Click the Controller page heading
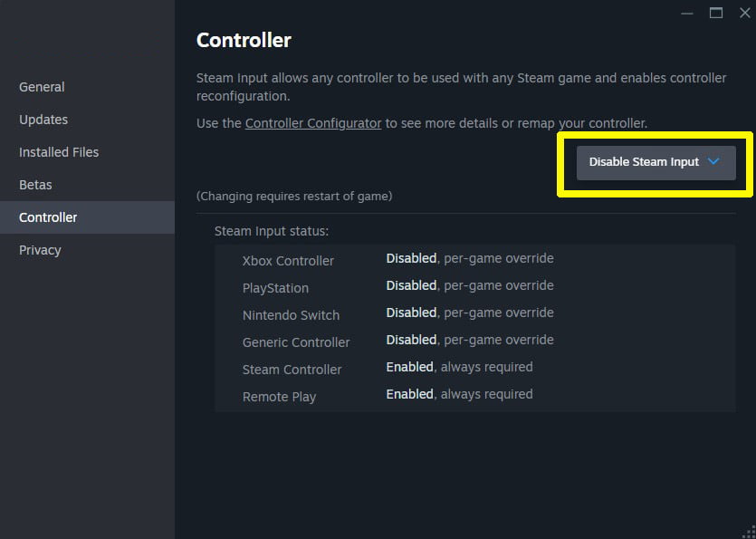The image size is (756, 539). pos(244,40)
